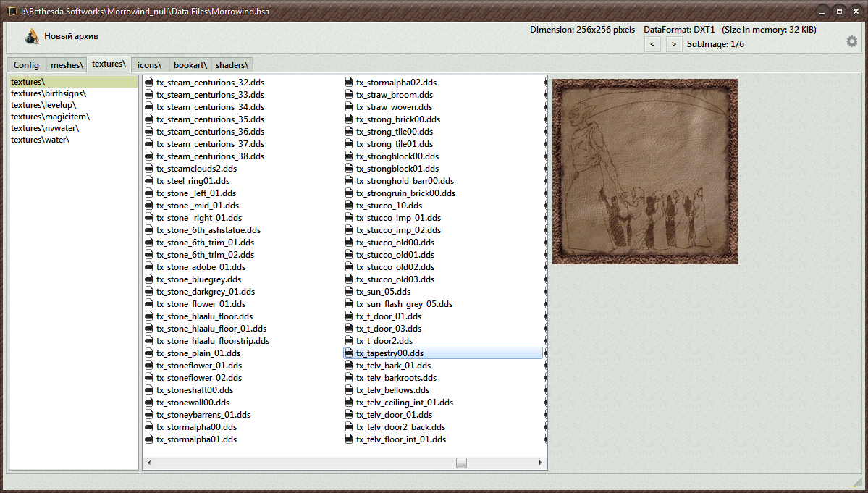Select tx_stoneflower_02.dds file name

tap(199, 378)
